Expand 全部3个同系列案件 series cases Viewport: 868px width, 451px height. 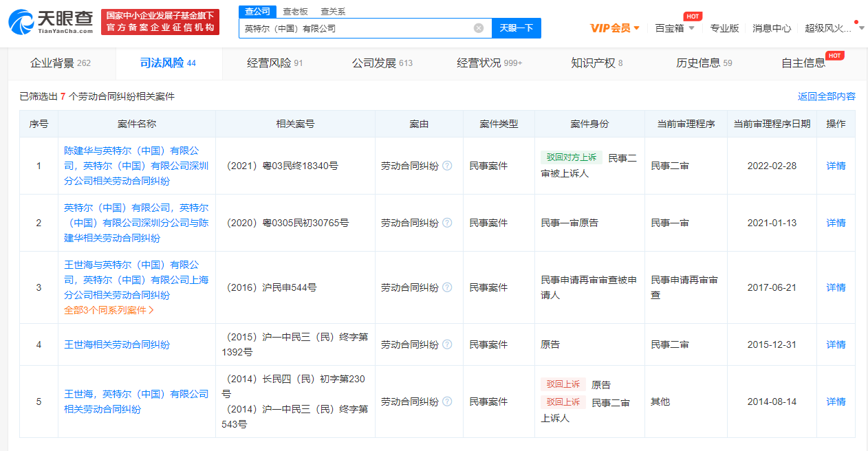pos(109,310)
